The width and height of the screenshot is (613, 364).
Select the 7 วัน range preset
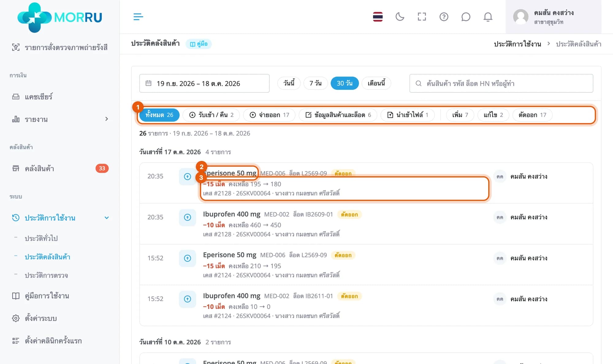(316, 83)
